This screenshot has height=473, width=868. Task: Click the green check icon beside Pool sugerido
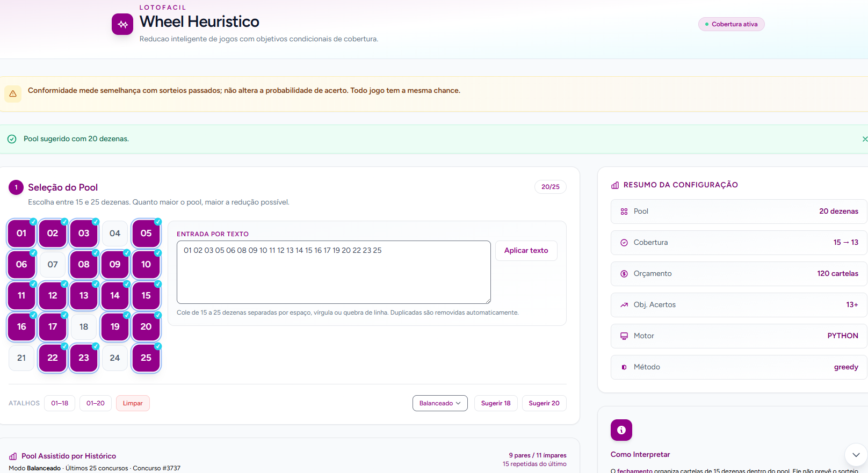pos(12,139)
